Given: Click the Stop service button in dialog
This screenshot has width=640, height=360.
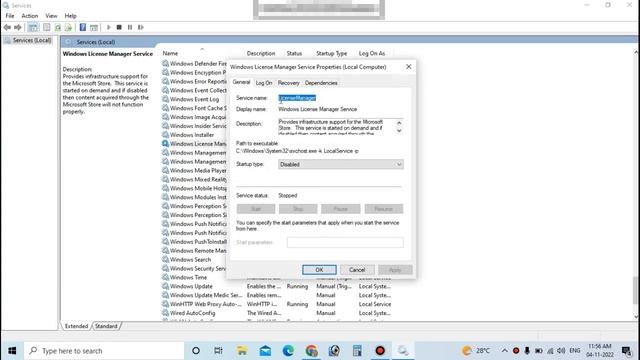Looking at the screenshot, I should pos(298,209).
